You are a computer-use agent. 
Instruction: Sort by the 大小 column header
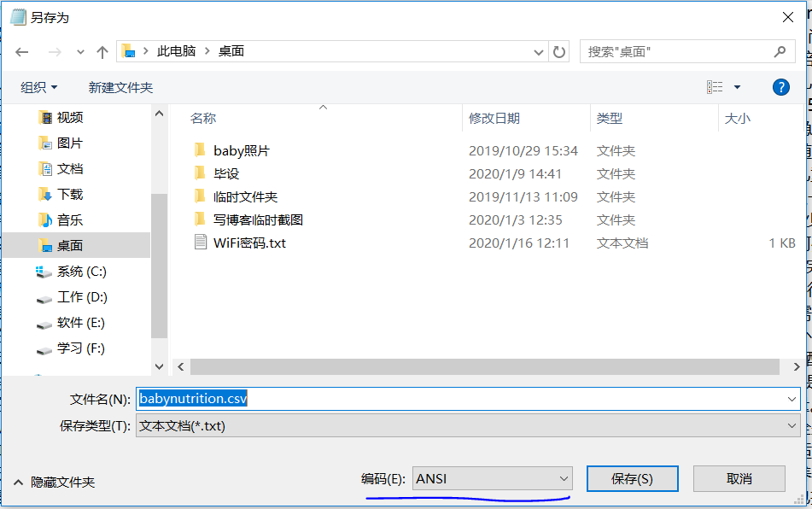tap(738, 119)
